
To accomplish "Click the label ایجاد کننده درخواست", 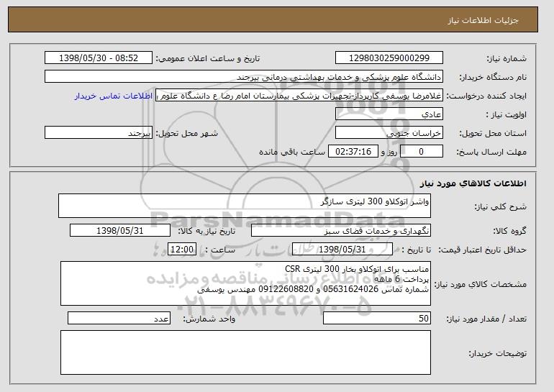I will 486,96.
